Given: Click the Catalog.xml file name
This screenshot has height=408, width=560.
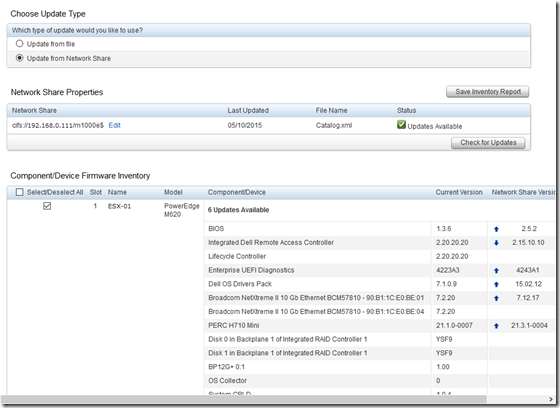Looking at the screenshot, I should tap(334, 125).
